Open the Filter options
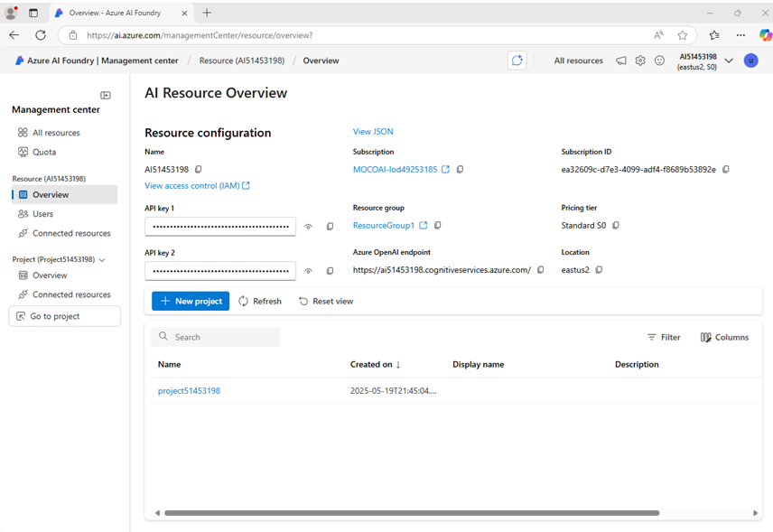 (664, 337)
